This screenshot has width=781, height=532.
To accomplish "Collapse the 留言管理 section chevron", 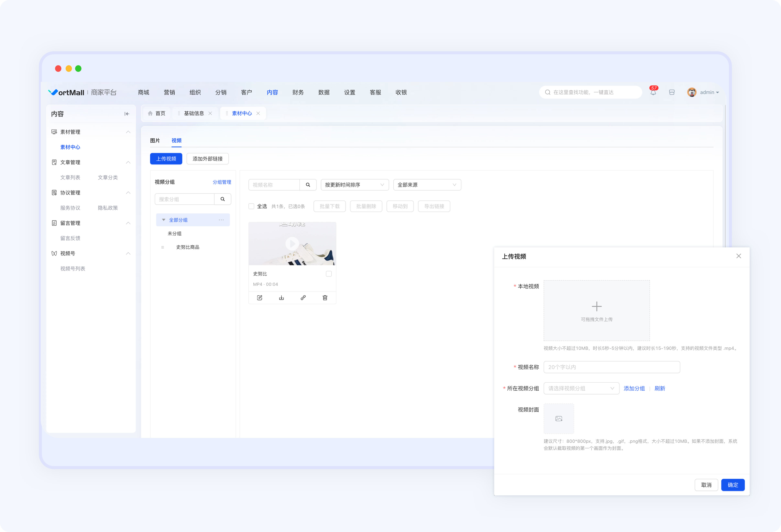I will (128, 223).
